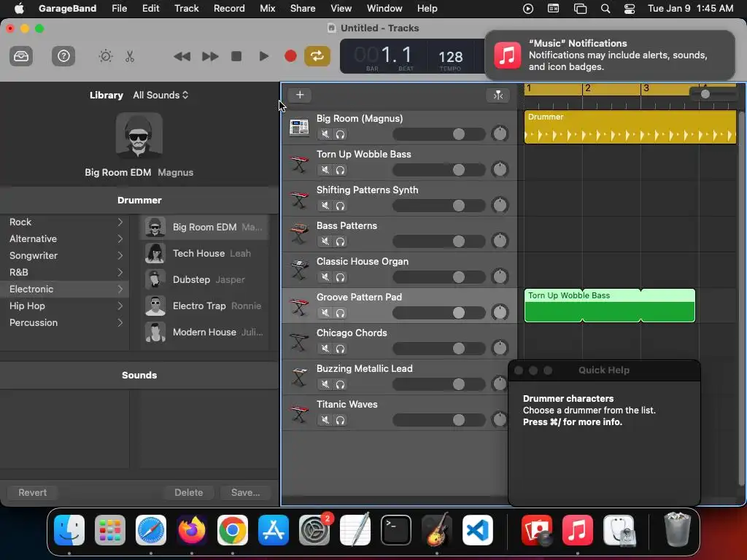Click the Fast Forward transport button

pos(209,56)
